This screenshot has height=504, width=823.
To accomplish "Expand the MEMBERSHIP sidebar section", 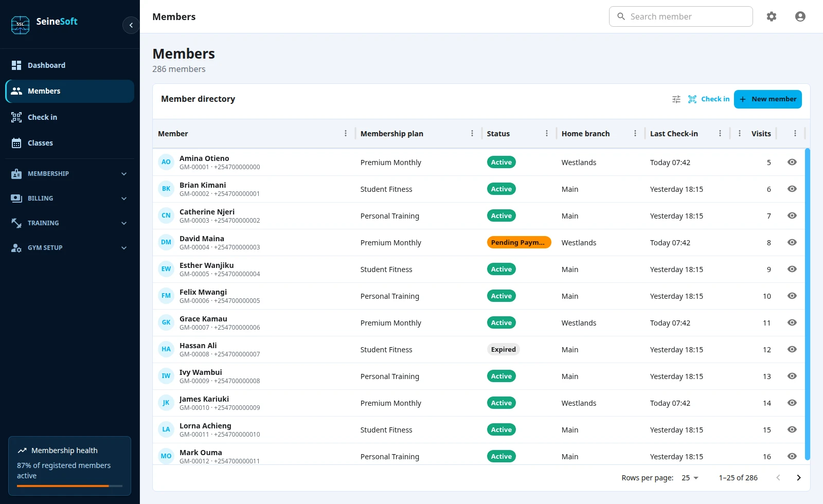I will point(70,174).
